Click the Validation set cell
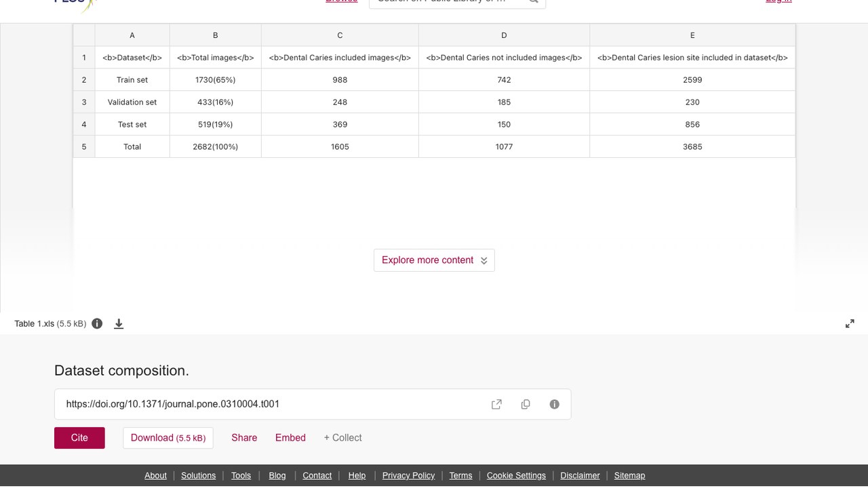Image resolution: width=868 pixels, height=488 pixels. click(132, 102)
